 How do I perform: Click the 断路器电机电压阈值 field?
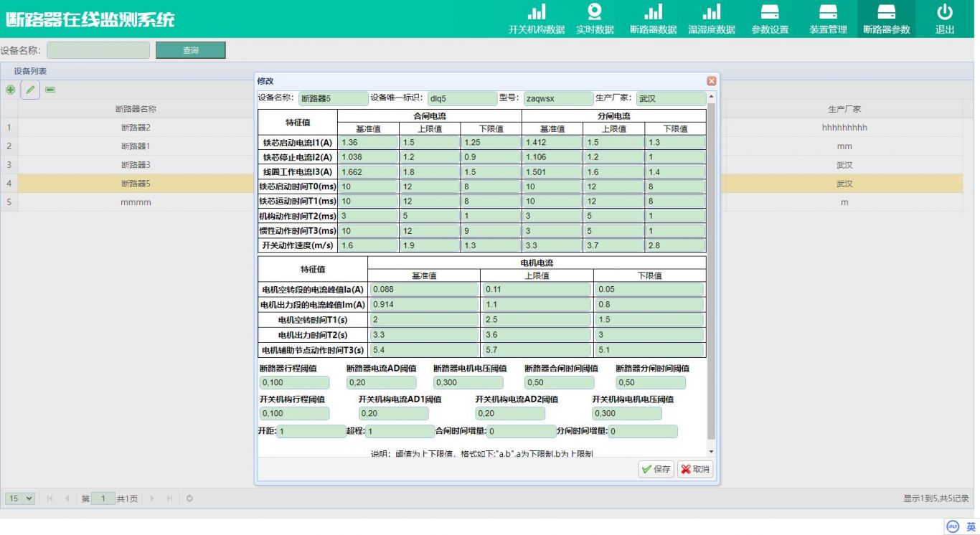[x=468, y=382]
